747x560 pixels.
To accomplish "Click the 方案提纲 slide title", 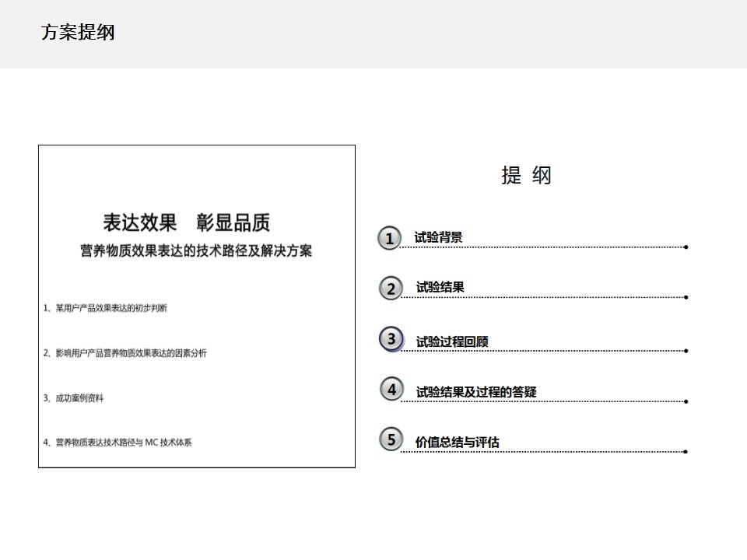I will 78,33.
